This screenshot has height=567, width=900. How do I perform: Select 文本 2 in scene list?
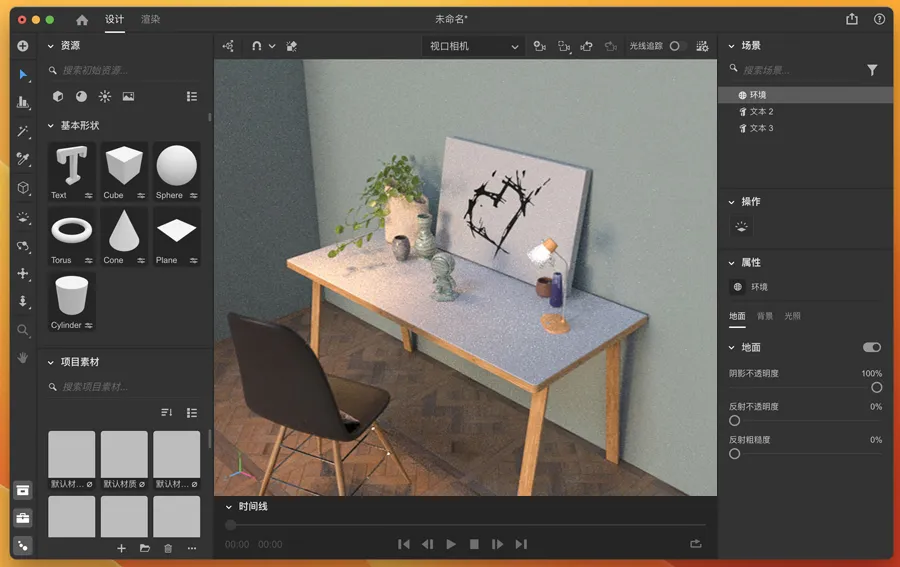pyautogui.click(x=761, y=112)
